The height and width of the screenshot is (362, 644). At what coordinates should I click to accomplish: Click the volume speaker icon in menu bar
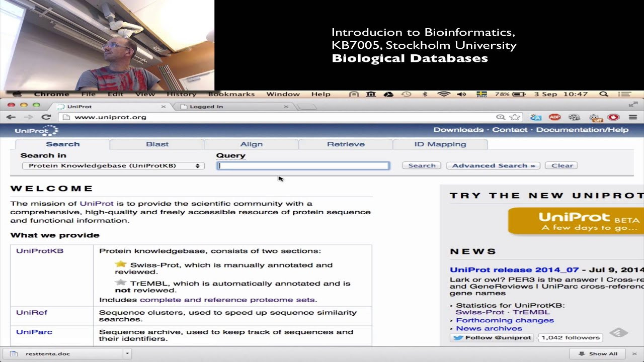461,94
